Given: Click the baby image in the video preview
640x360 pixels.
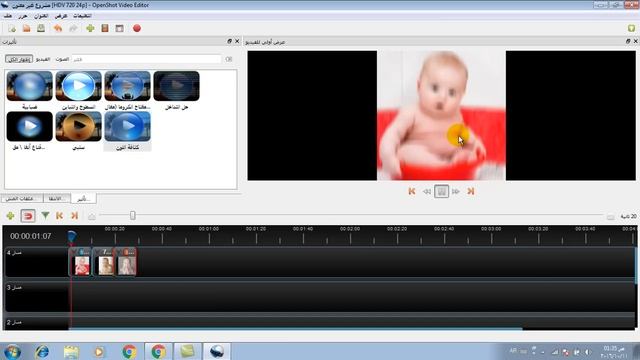Looking at the screenshot, I should 441,116.
